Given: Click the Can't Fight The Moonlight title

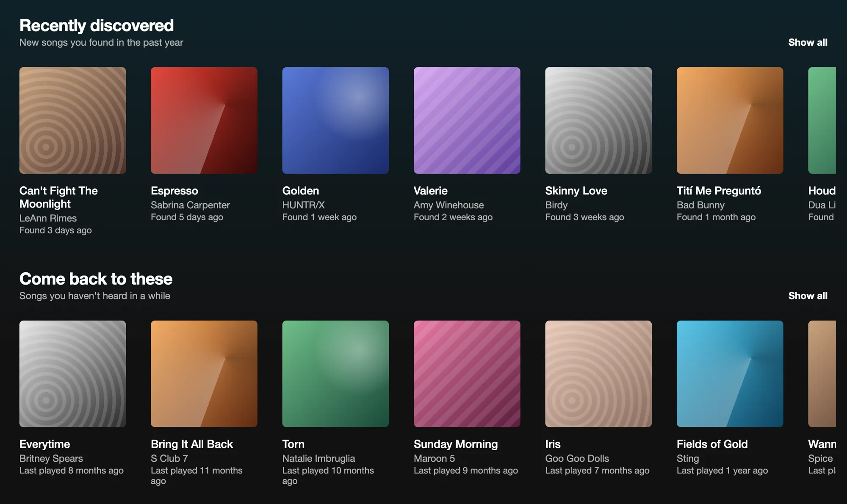Looking at the screenshot, I should 58,197.
